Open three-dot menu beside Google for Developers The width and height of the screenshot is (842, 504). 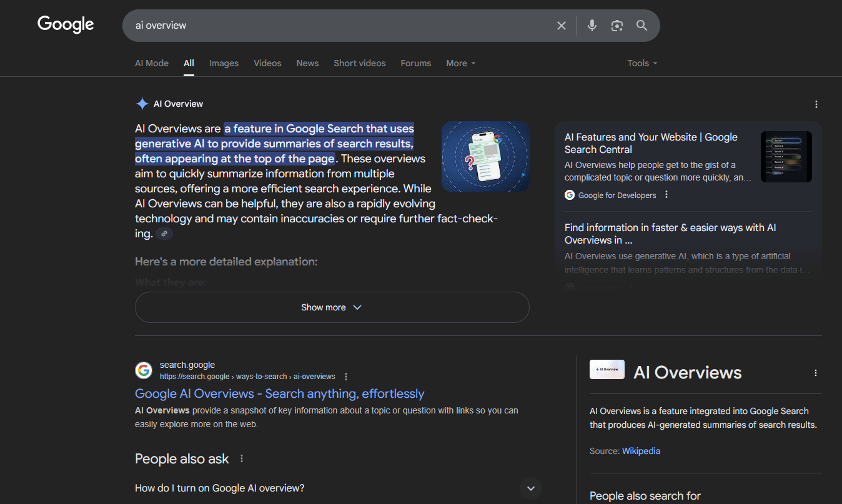[666, 195]
